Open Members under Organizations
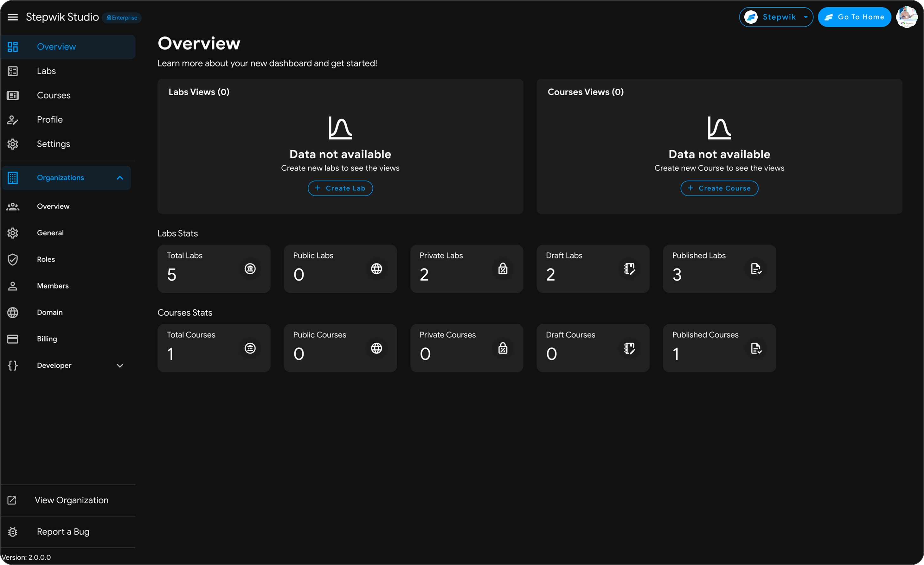This screenshot has width=924, height=565. pyautogui.click(x=66, y=286)
